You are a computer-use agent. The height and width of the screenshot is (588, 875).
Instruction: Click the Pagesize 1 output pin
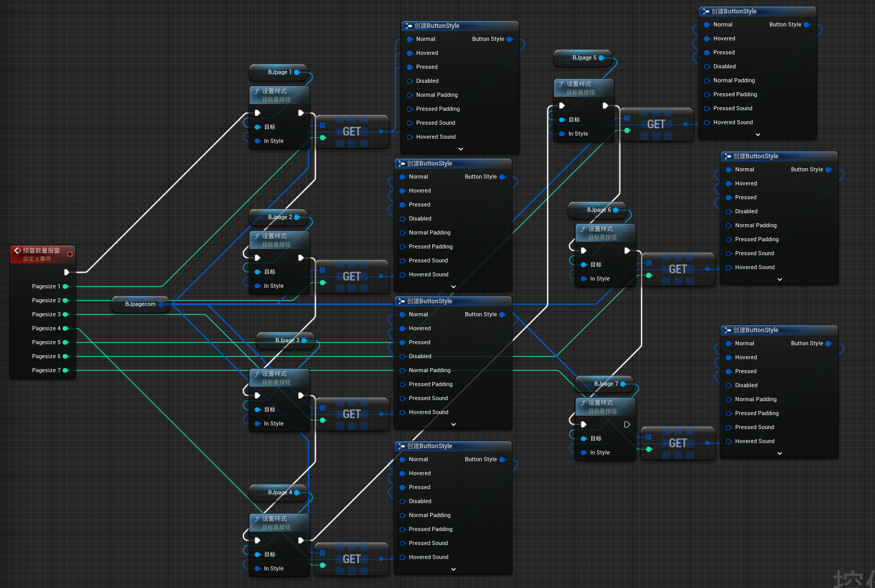click(x=66, y=286)
